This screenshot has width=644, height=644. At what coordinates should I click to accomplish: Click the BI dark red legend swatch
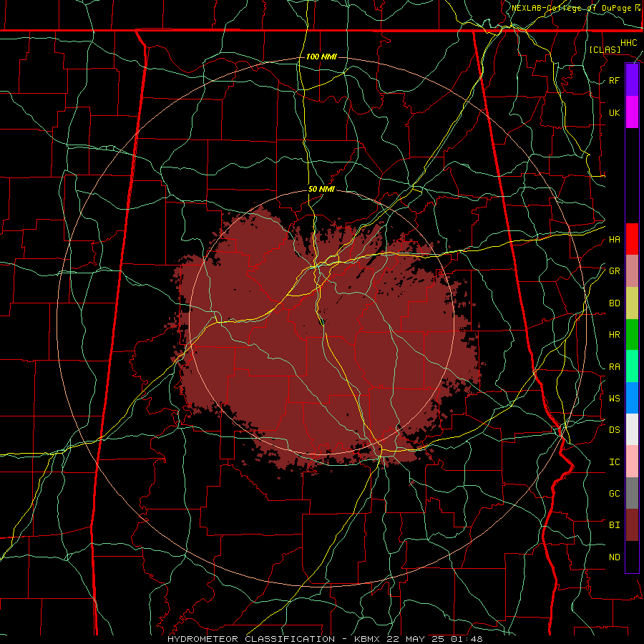(632, 525)
